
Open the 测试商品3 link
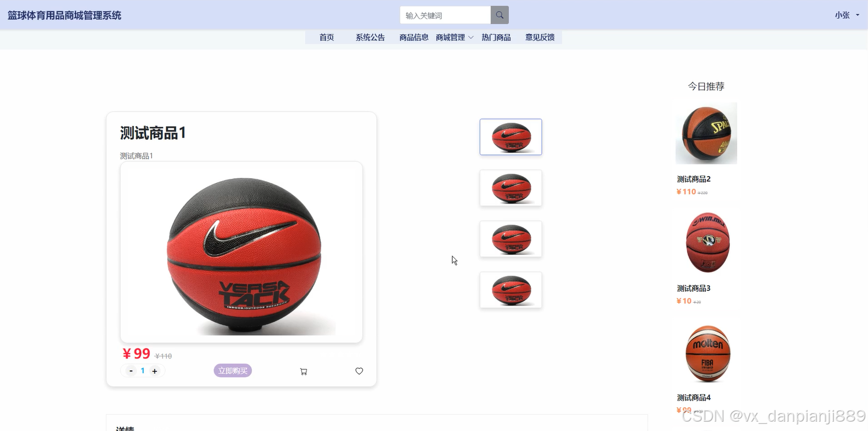point(694,288)
